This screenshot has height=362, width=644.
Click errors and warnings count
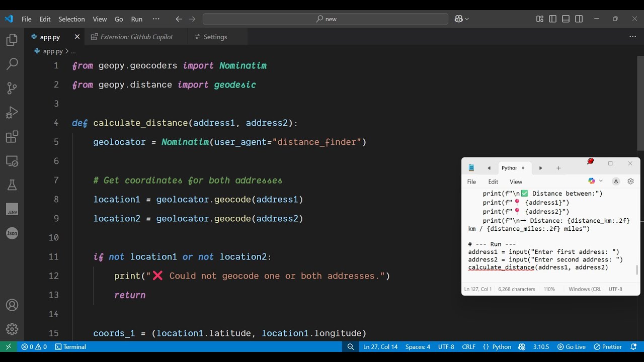34,347
